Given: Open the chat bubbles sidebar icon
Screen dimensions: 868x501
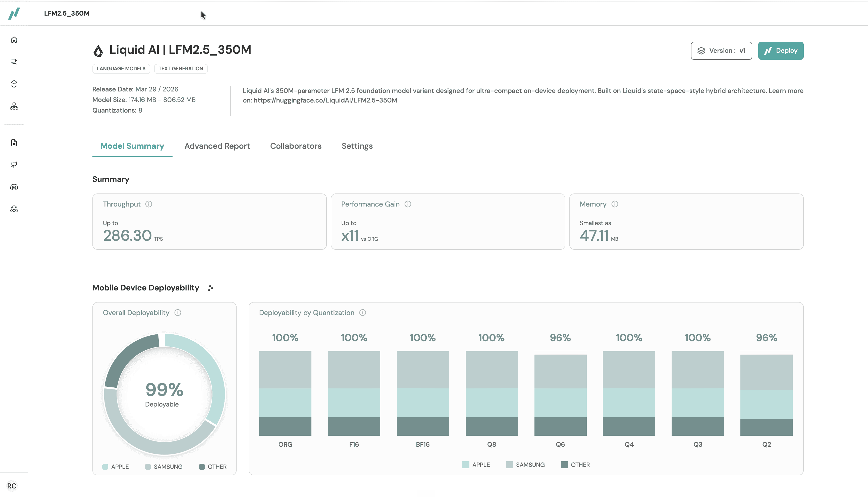Looking at the screenshot, I should [14, 62].
